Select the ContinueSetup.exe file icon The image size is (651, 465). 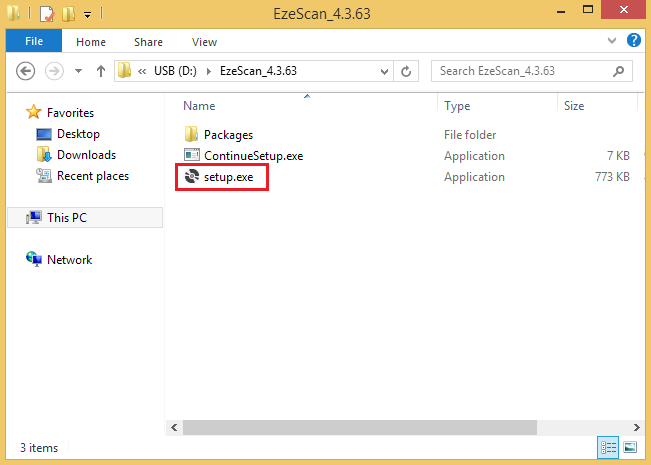192,156
